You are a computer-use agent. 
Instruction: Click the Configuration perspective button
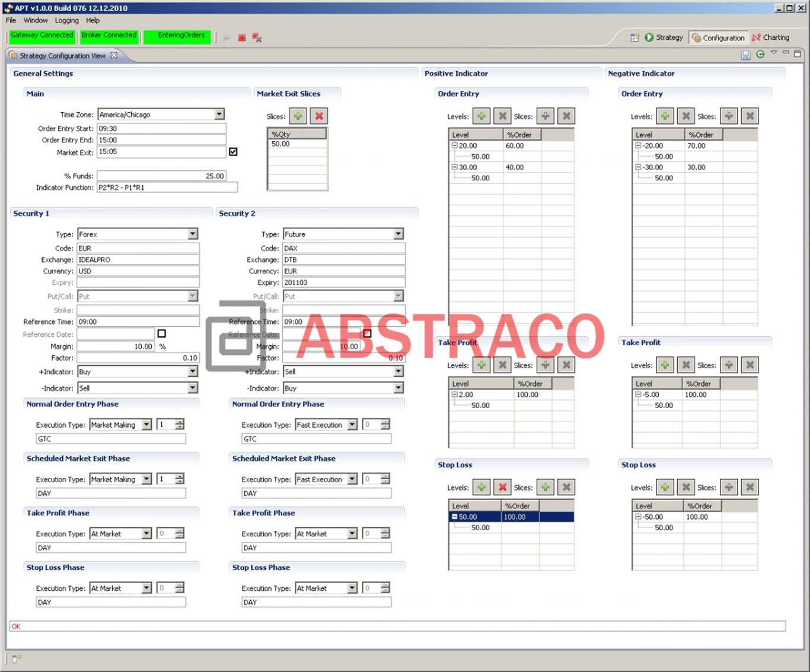pos(718,37)
